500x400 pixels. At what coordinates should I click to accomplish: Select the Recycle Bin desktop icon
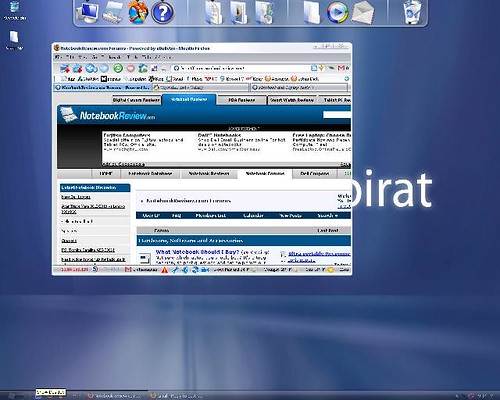pyautogui.click(x=14, y=11)
